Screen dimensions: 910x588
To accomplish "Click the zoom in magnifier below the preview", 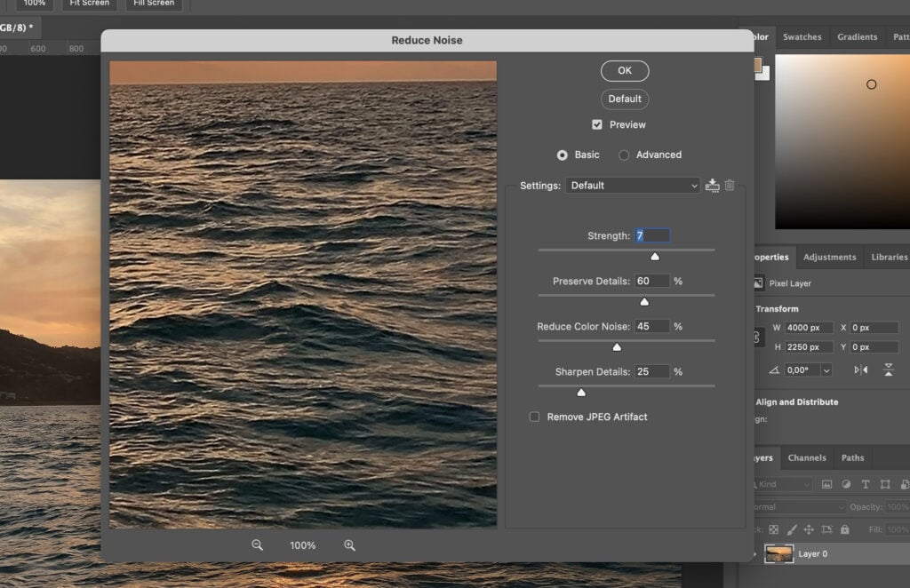I will [349, 544].
